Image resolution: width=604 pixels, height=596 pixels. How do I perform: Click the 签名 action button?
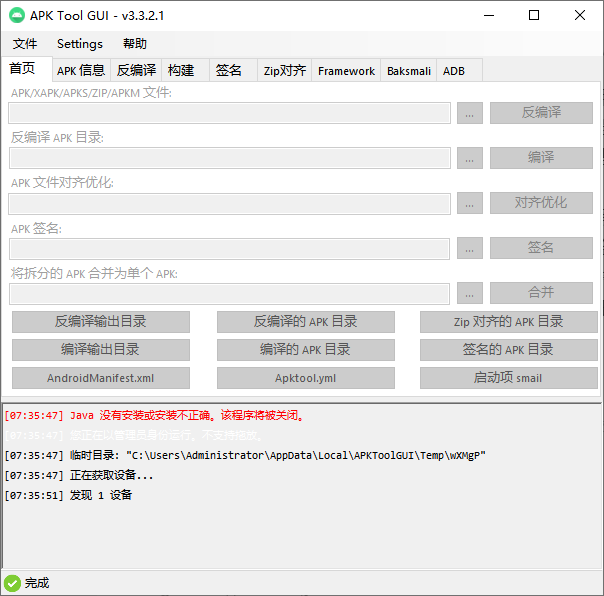[541, 248]
